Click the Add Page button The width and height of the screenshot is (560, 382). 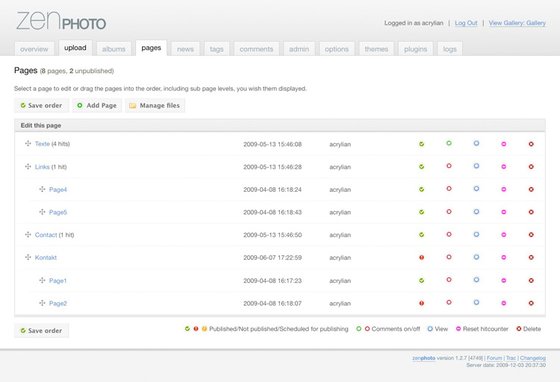[97, 105]
